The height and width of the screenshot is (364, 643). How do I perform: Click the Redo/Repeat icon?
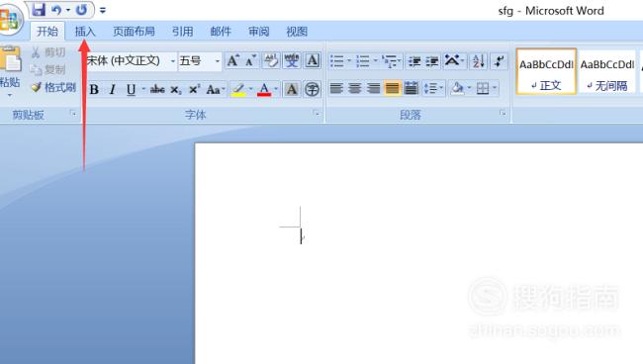pyautogui.click(x=81, y=10)
